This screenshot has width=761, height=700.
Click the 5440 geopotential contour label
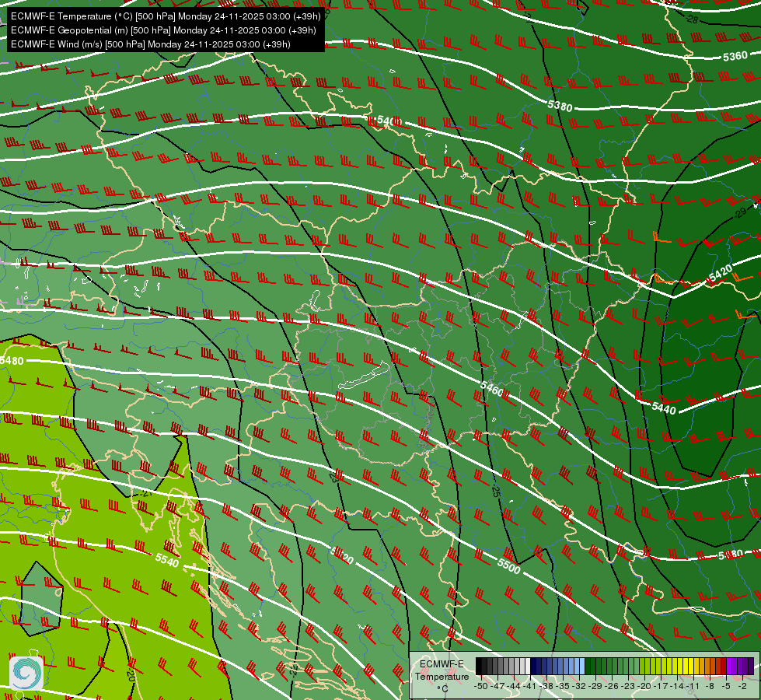pyautogui.click(x=664, y=408)
